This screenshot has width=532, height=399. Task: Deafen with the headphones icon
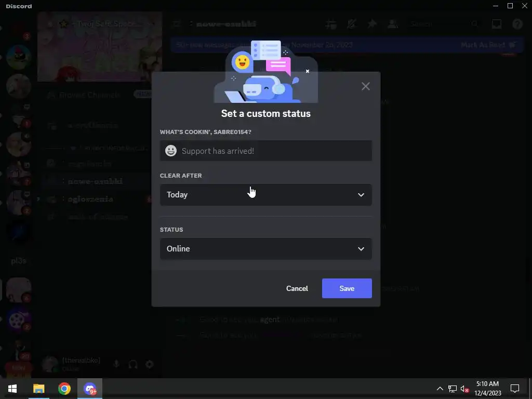pyautogui.click(x=133, y=364)
